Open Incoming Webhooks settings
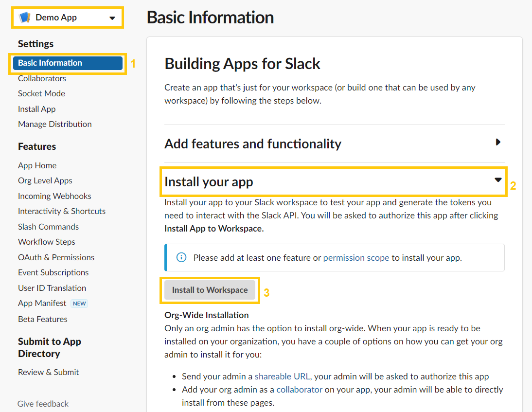Image resolution: width=532 pixels, height=412 pixels. (x=54, y=196)
